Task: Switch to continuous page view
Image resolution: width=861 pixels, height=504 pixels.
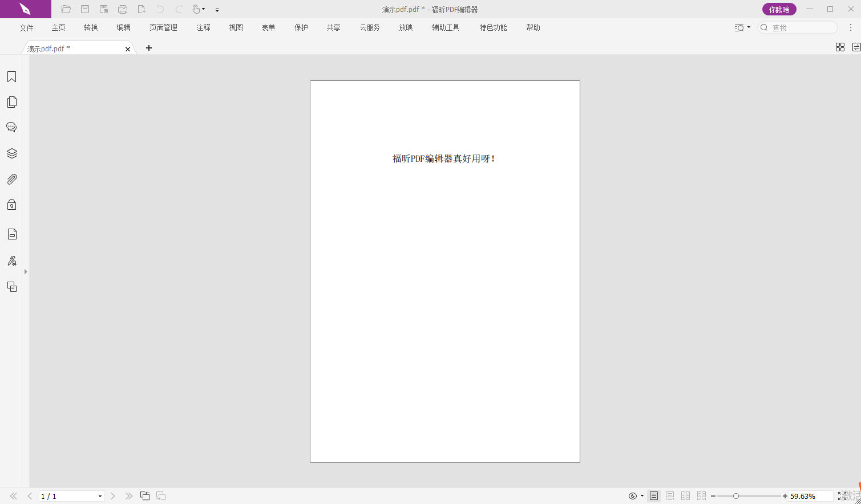Action: (x=670, y=496)
